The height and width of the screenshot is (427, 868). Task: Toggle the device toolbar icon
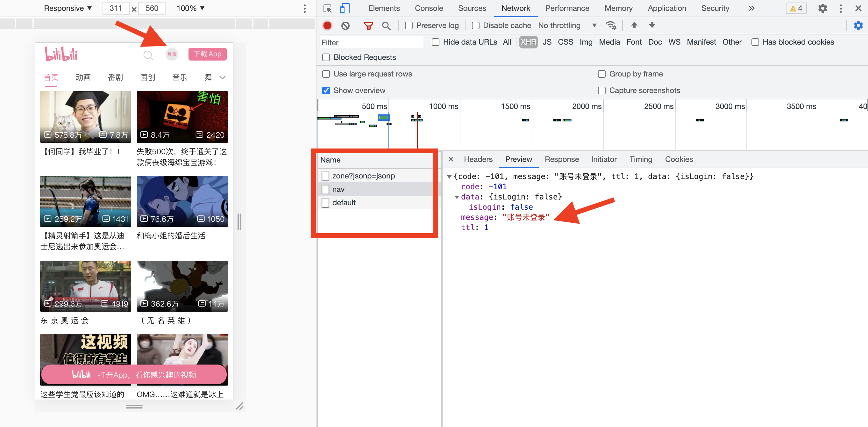344,8
